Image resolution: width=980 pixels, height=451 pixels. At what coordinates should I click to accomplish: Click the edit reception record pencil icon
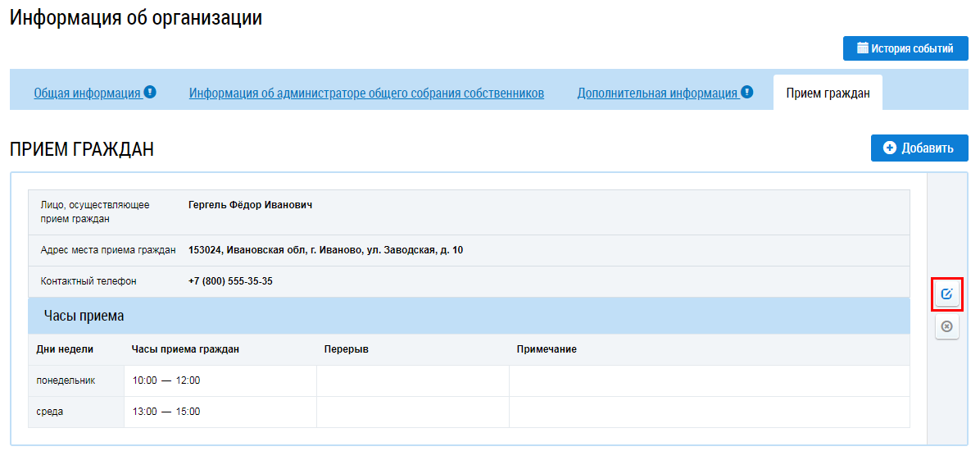[946, 294]
